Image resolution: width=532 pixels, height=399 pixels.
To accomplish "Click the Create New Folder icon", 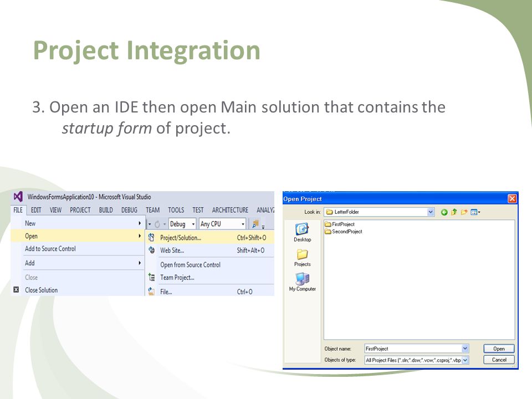I will point(464,212).
